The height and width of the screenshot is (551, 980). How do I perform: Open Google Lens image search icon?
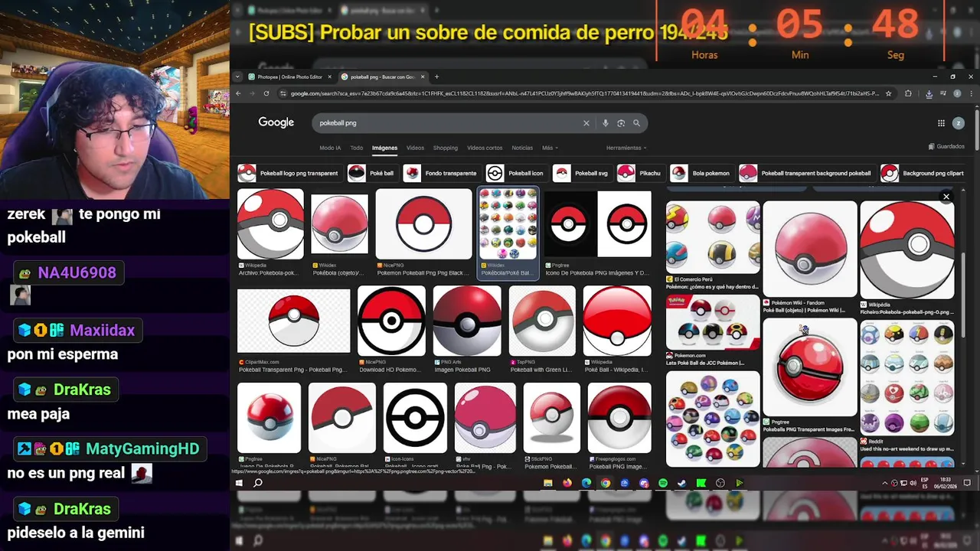621,123
